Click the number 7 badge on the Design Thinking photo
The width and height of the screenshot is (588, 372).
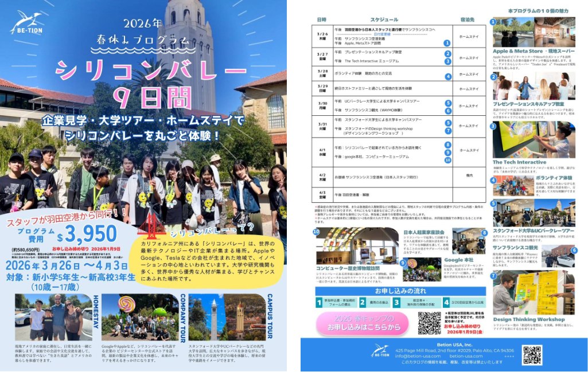point(493,276)
